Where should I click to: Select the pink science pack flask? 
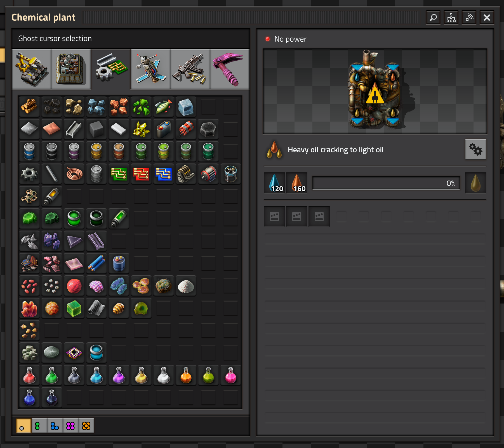(x=231, y=375)
